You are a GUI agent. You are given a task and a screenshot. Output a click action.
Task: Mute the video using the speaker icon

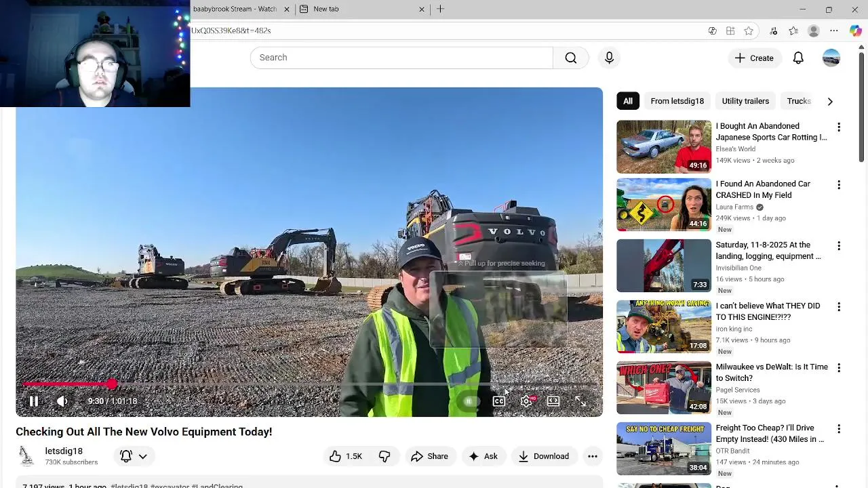(62, 401)
